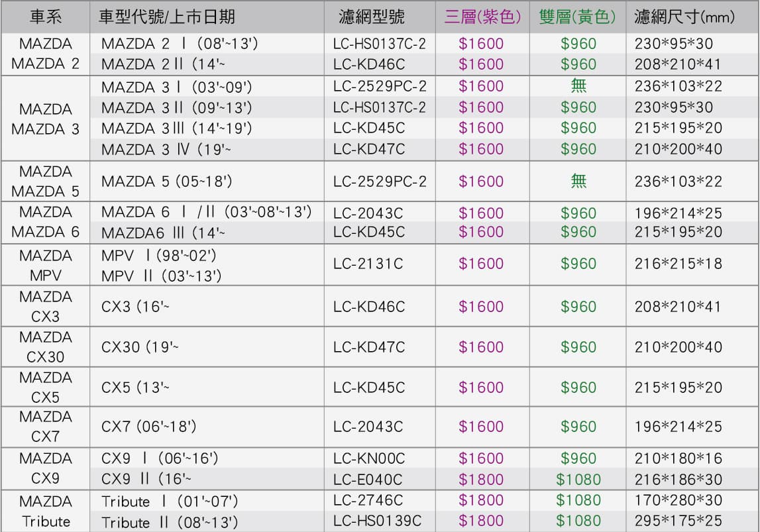Click the 216*186*30 size cell
The width and height of the screenshot is (760, 532).
coord(679,480)
